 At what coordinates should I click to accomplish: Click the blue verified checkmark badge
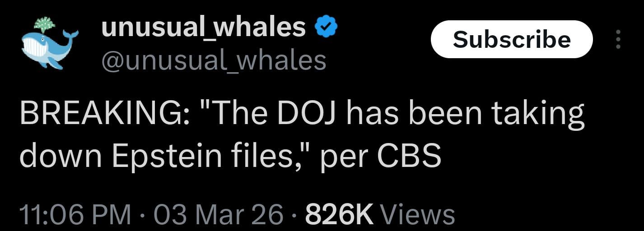click(x=326, y=28)
